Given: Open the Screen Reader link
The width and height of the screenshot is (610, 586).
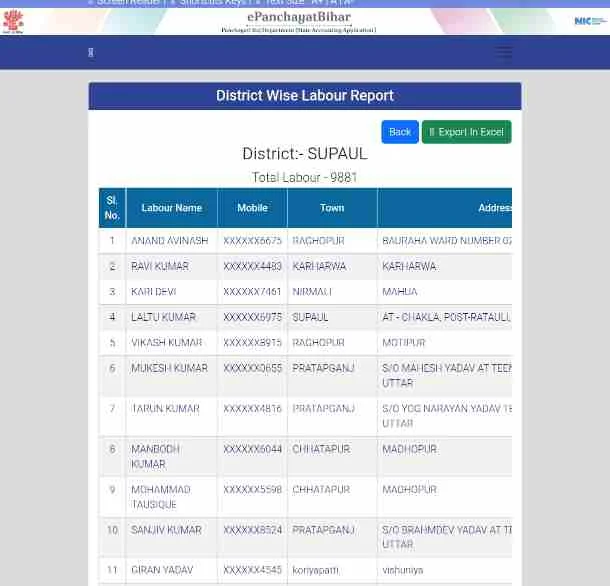Looking at the screenshot, I should pos(128,3).
